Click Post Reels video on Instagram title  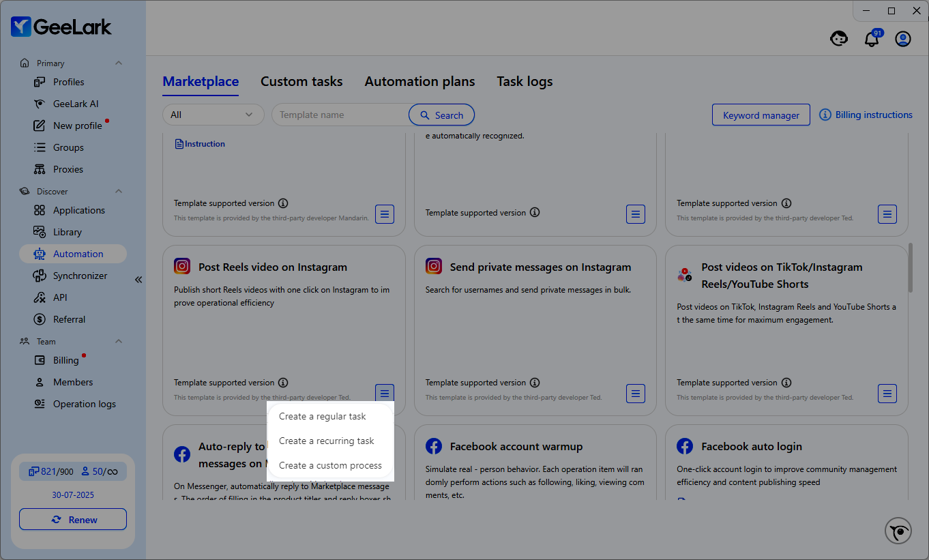point(273,267)
